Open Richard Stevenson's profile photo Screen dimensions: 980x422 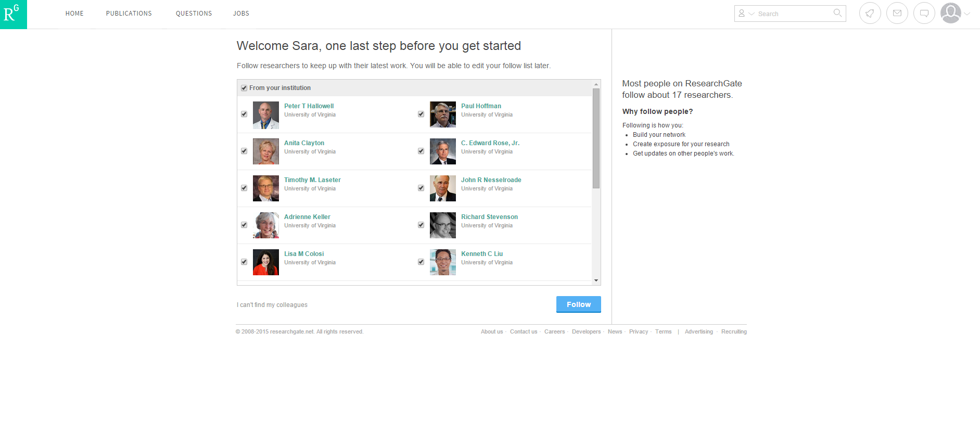[x=443, y=225]
